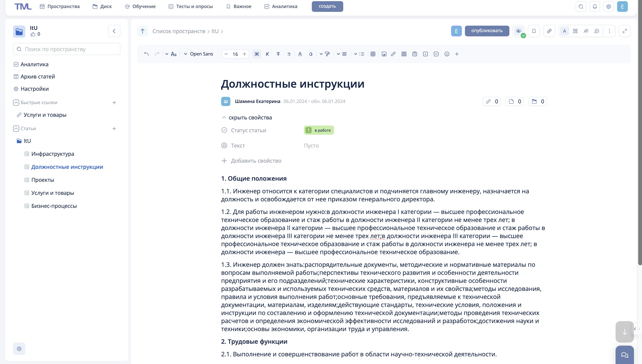Click the emoji insertion icon

447,54
